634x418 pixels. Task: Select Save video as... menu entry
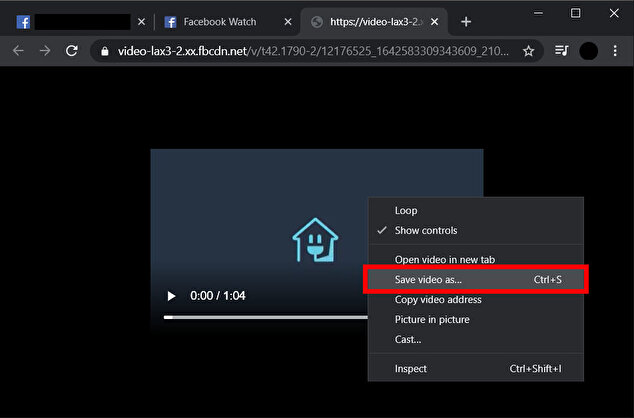coord(428,280)
